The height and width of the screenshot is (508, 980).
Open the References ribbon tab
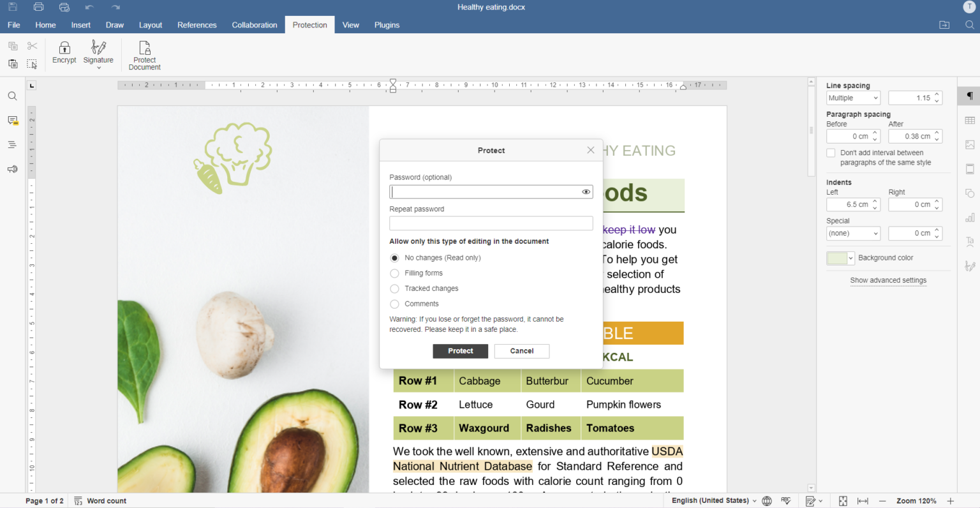(197, 25)
